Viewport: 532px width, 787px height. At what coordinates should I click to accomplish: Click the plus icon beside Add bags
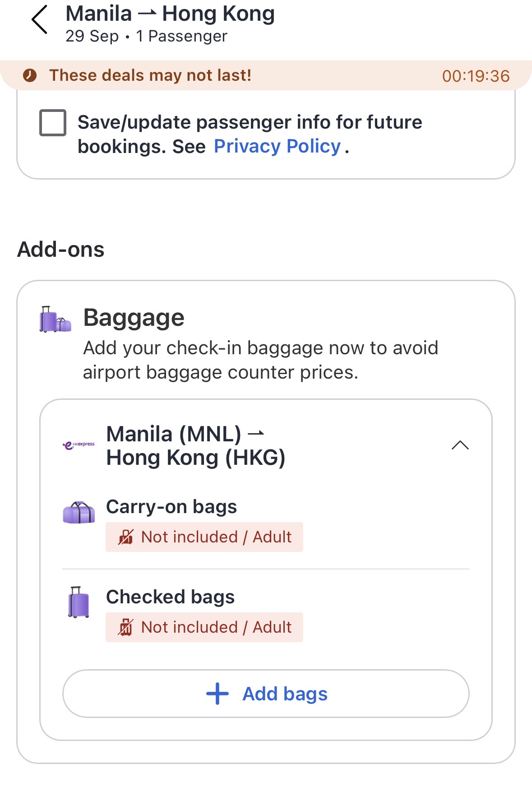pos(217,694)
